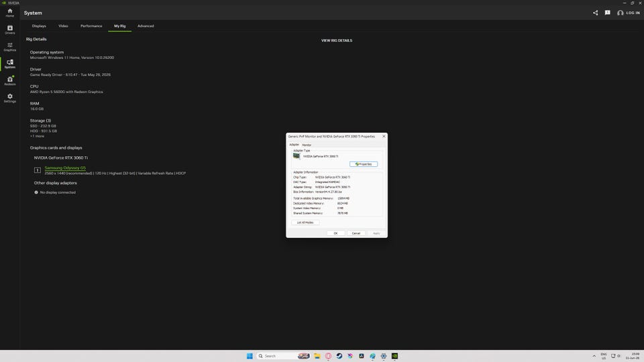Open the feedback icon in the header
Viewport: 644px width, 362px height.
tap(608, 13)
